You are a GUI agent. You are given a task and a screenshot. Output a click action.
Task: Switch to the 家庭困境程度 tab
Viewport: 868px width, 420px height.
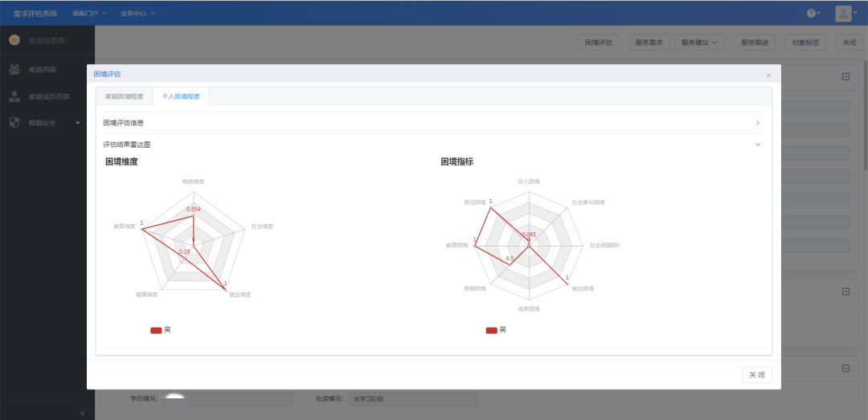pos(124,96)
